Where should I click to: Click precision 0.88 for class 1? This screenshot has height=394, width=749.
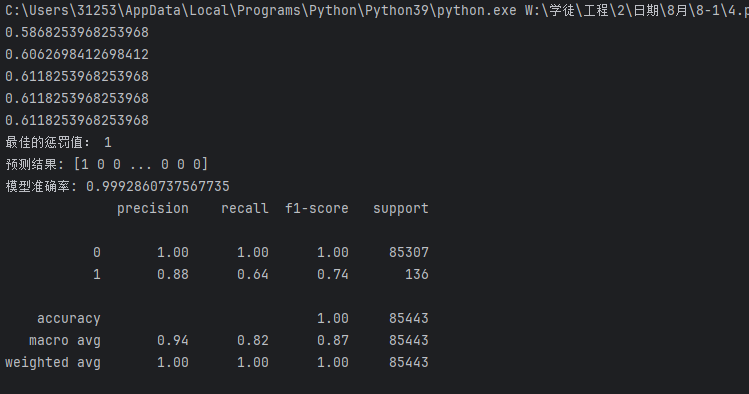[x=173, y=274]
